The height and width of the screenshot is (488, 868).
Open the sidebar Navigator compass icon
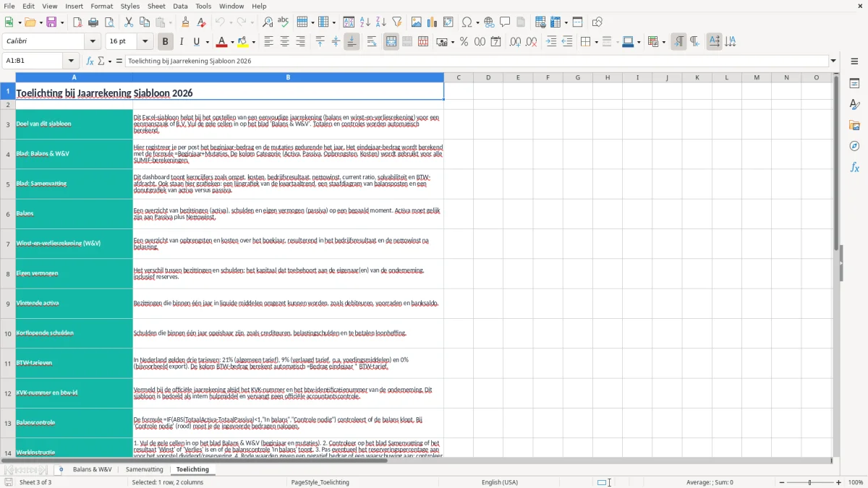tap(854, 146)
